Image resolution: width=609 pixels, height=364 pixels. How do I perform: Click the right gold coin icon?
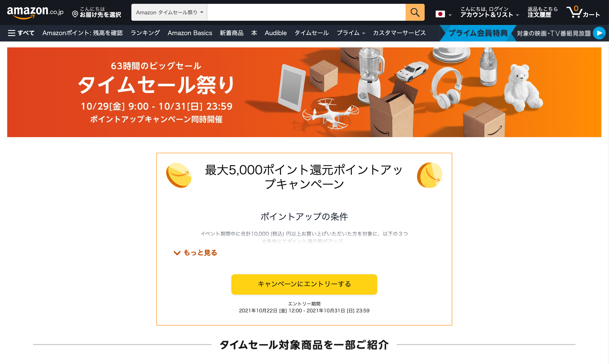coord(430,175)
